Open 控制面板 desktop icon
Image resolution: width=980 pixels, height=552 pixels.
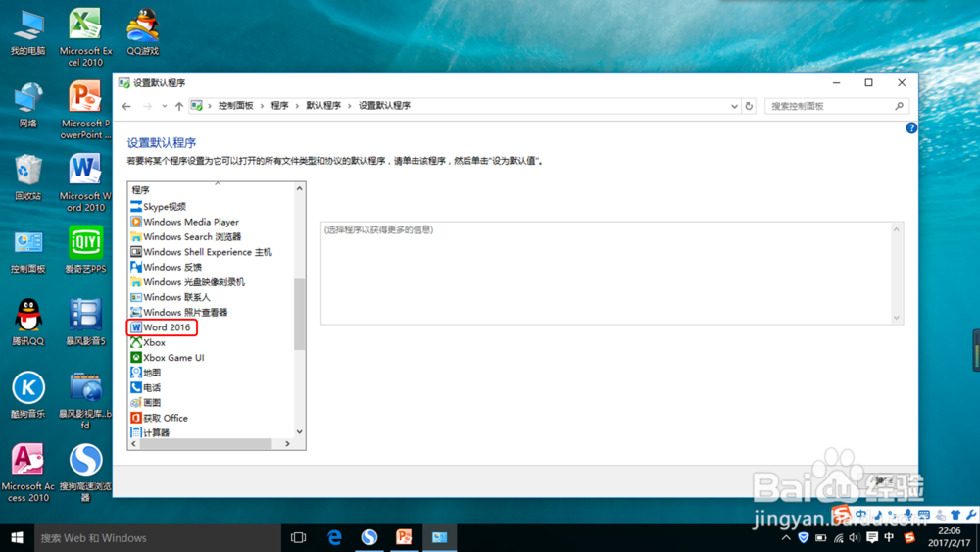click(x=27, y=251)
